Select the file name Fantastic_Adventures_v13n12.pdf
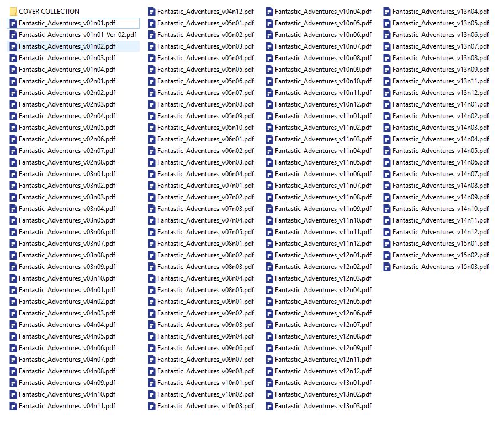 441,93
